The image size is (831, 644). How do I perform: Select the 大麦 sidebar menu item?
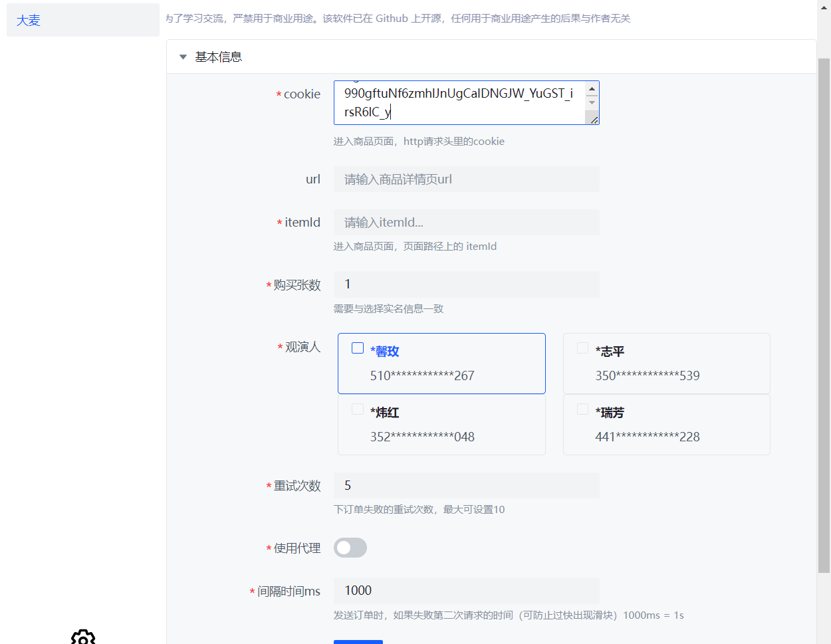point(83,20)
